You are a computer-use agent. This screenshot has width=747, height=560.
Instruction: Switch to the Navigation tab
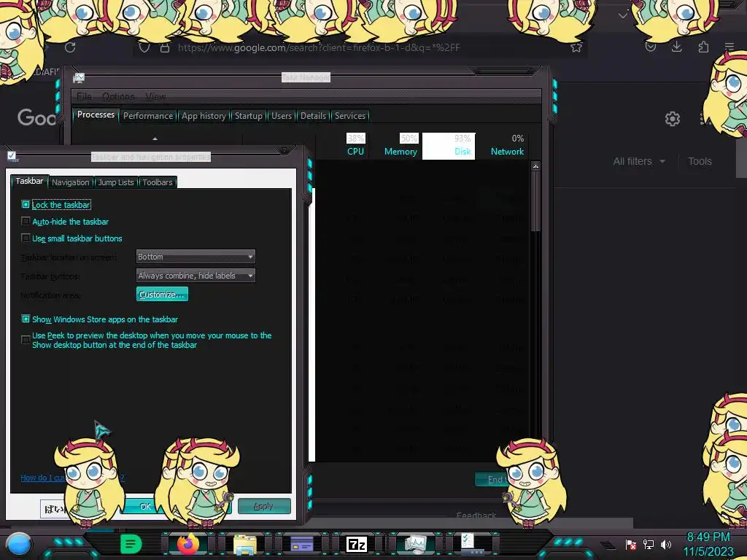tap(71, 182)
